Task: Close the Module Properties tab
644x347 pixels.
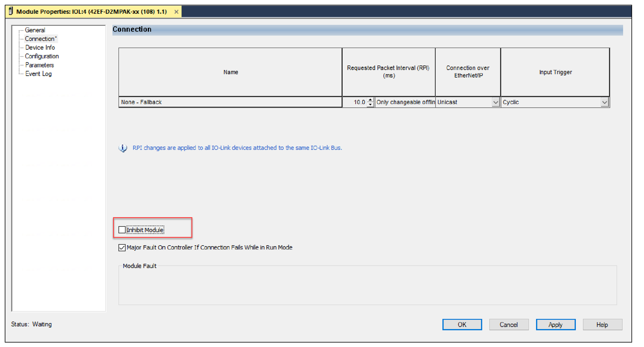Action: [x=177, y=12]
